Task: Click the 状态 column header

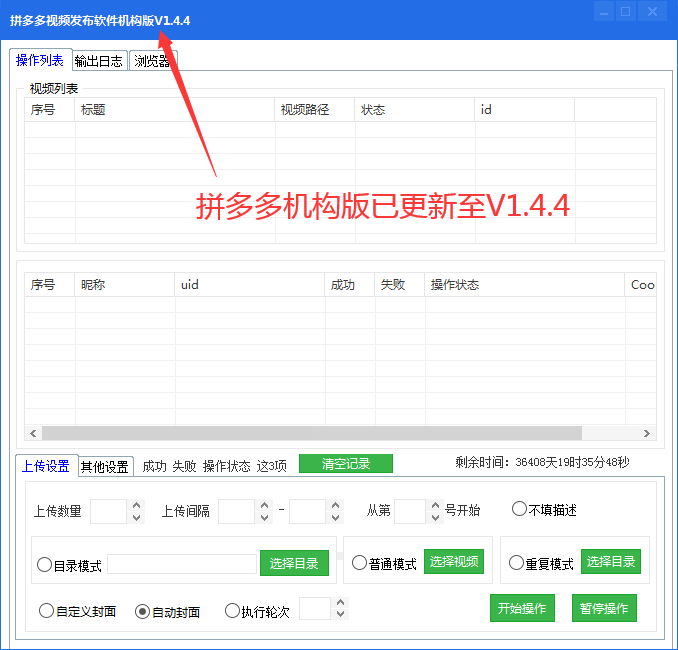Action: click(x=415, y=109)
